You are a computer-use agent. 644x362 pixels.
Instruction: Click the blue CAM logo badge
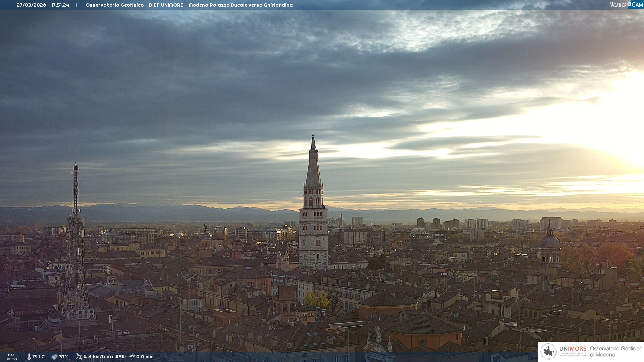tap(637, 5)
